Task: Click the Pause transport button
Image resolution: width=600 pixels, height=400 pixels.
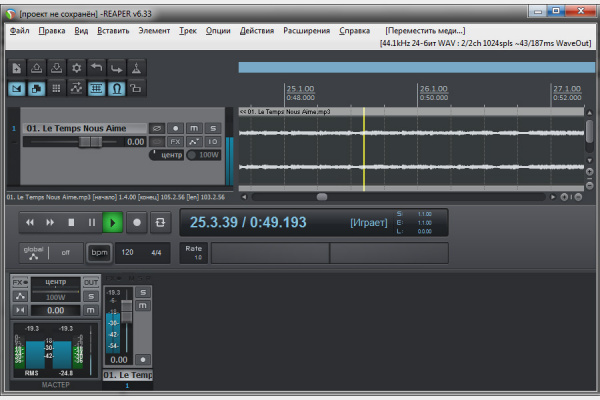Action: (91, 222)
